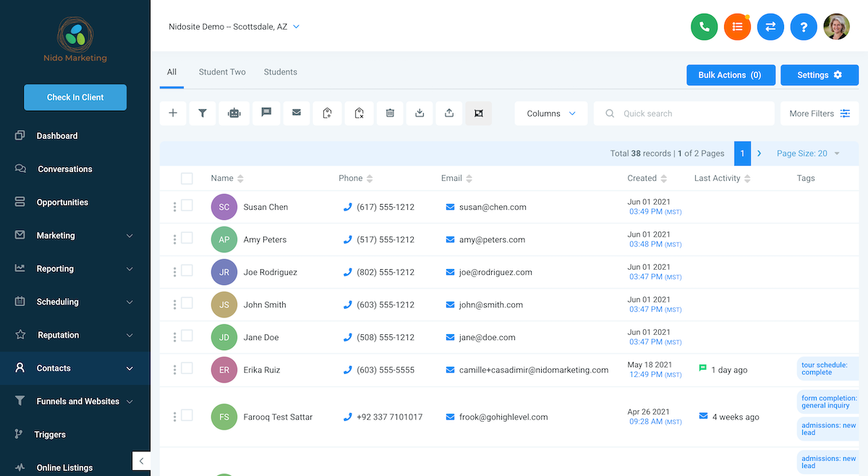Screen dimensions: 868x476
Task: Open the Page Size dropdown
Action: click(808, 153)
